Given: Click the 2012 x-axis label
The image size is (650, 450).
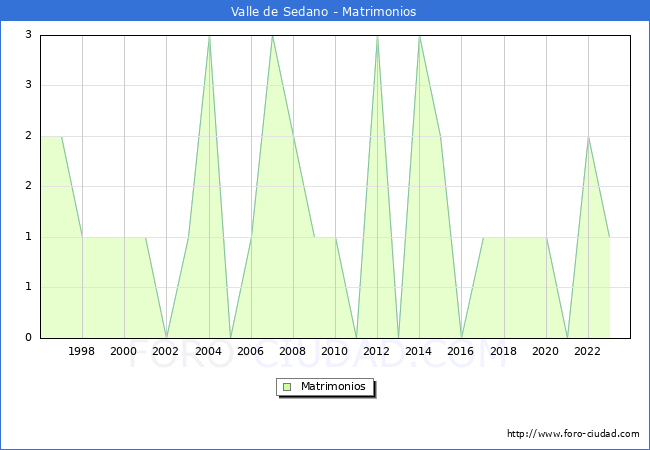Looking at the screenshot, I should tap(377, 351).
